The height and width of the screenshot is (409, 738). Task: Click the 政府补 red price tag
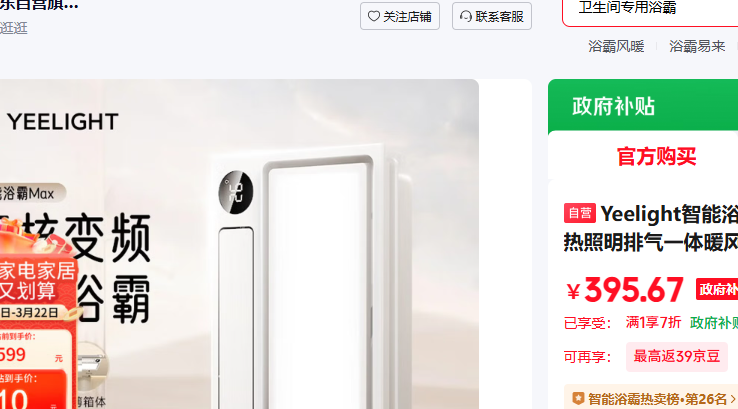click(x=717, y=289)
